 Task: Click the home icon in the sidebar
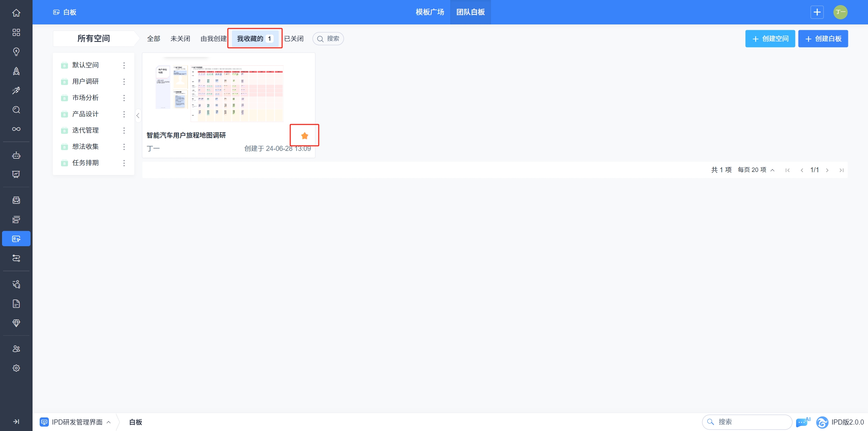[x=16, y=13]
